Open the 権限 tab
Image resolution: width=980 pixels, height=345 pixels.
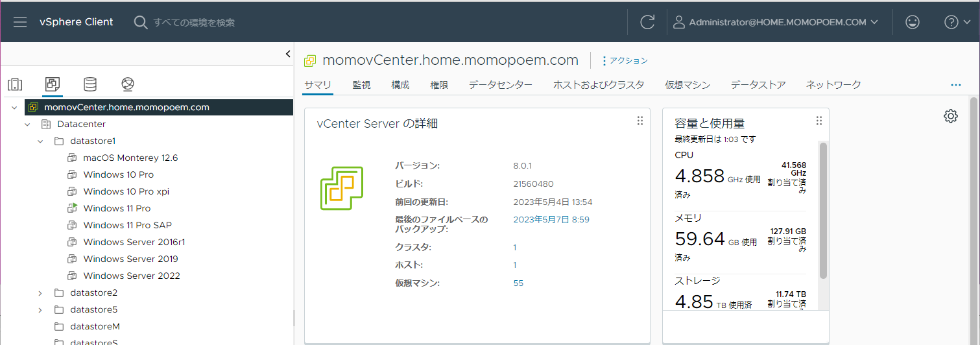click(x=439, y=85)
